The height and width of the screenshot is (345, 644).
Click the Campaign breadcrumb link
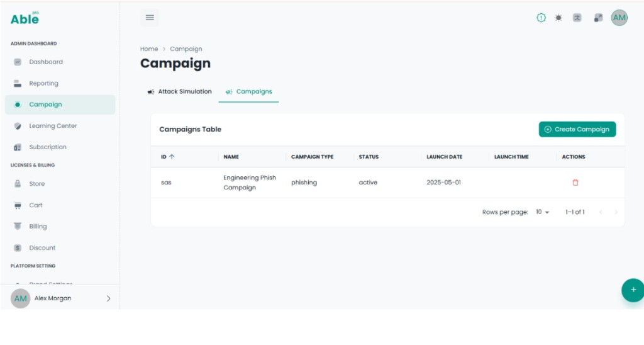(x=186, y=49)
